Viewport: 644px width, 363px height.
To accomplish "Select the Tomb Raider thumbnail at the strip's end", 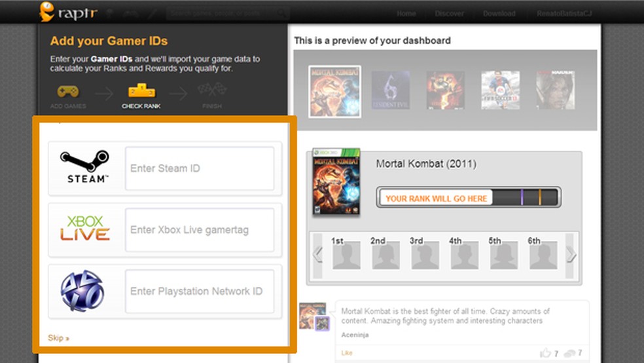I will click(x=555, y=90).
